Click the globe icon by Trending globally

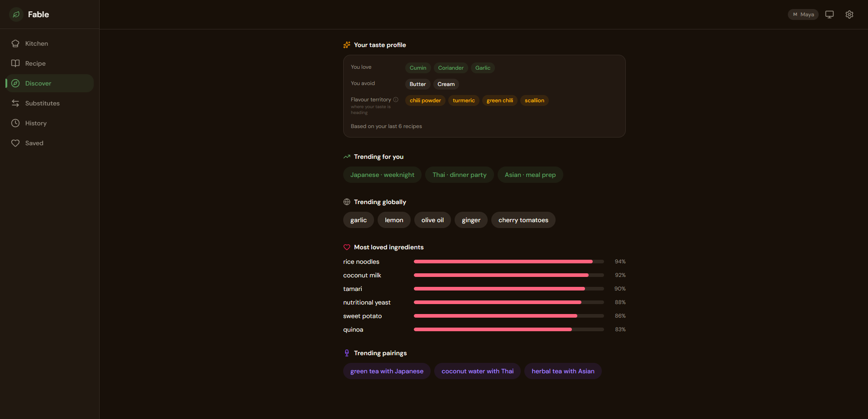(x=347, y=202)
